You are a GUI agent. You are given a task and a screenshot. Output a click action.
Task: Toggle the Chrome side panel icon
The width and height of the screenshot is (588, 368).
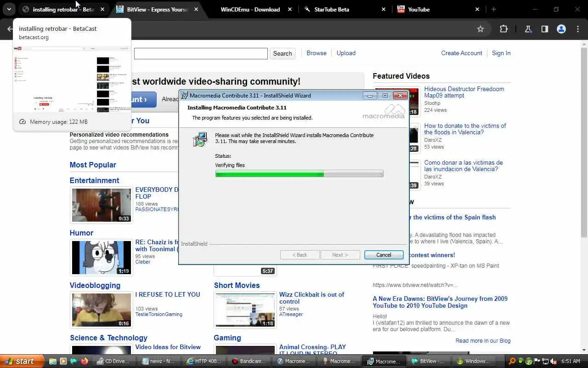click(544, 29)
